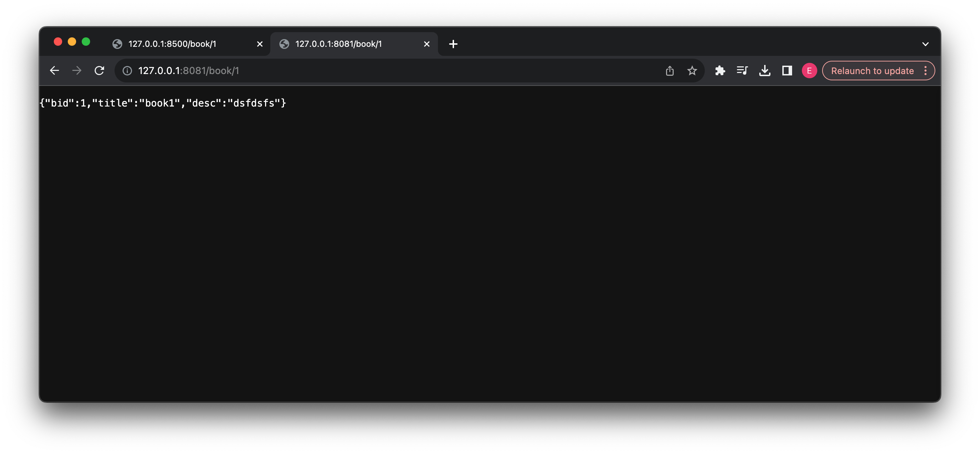Click the Relaunch to update button

pos(872,71)
